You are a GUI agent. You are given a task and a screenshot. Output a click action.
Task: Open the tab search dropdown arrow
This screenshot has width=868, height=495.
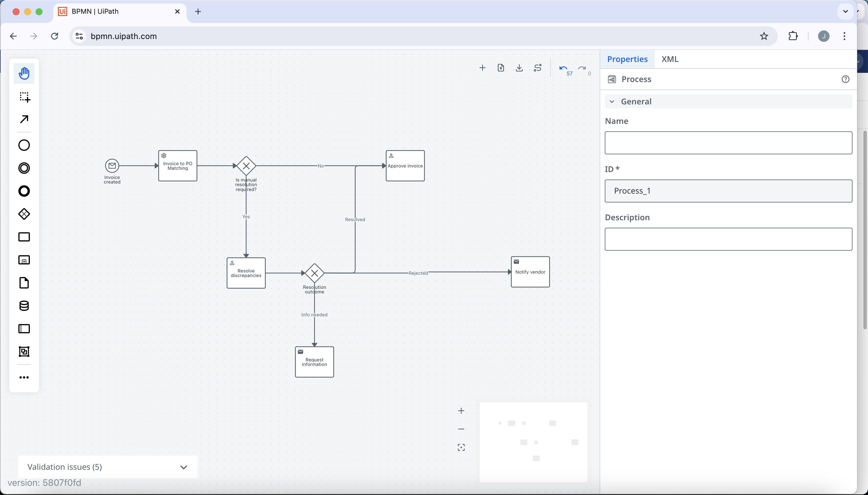click(x=846, y=11)
